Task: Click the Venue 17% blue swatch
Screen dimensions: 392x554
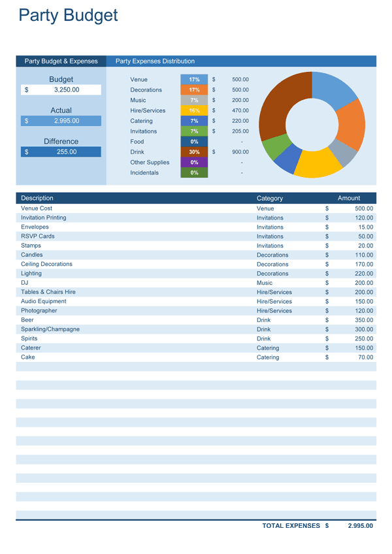Action: (194, 80)
